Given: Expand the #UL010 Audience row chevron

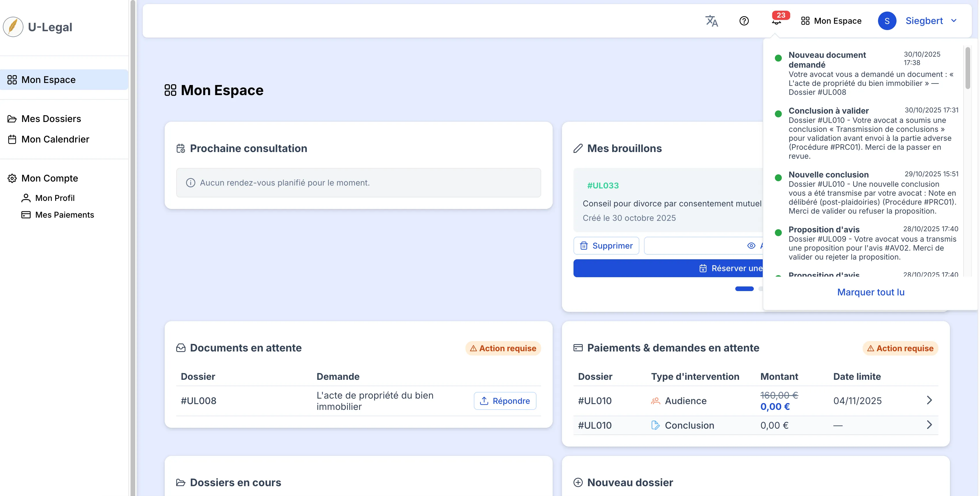Looking at the screenshot, I should [x=929, y=400].
